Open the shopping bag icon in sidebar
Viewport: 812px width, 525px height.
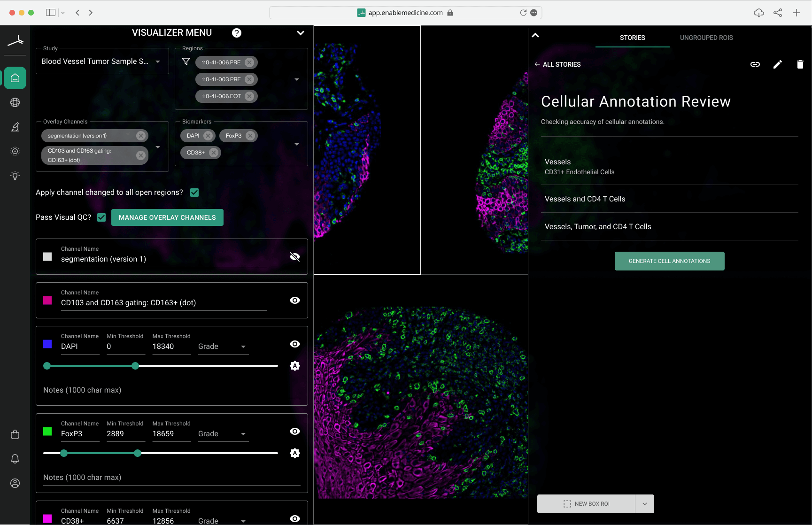point(15,434)
